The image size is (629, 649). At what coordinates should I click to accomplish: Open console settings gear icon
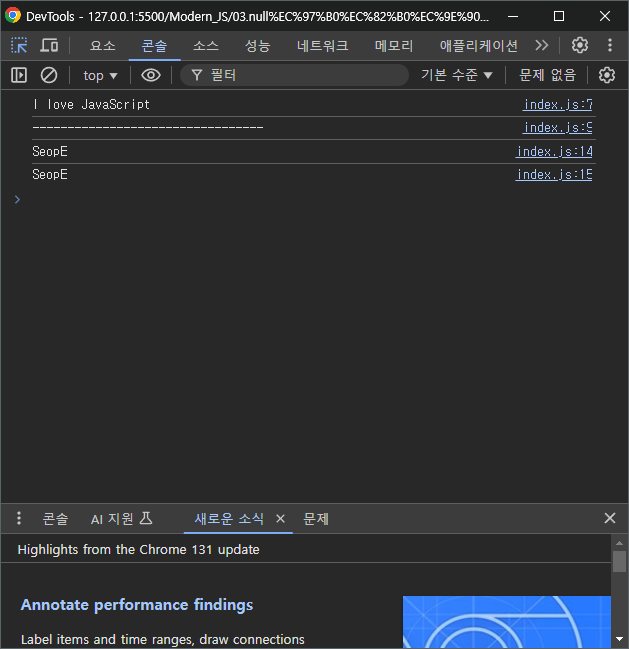tap(607, 75)
